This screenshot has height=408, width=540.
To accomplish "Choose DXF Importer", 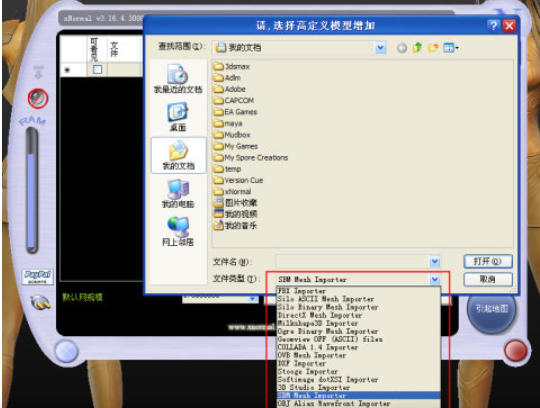I will click(x=358, y=363).
